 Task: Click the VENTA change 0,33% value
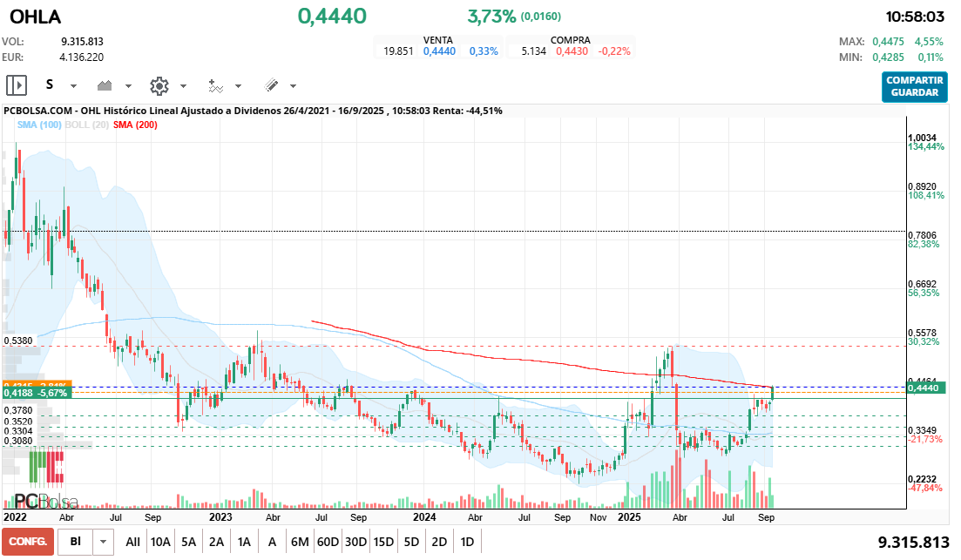click(484, 51)
